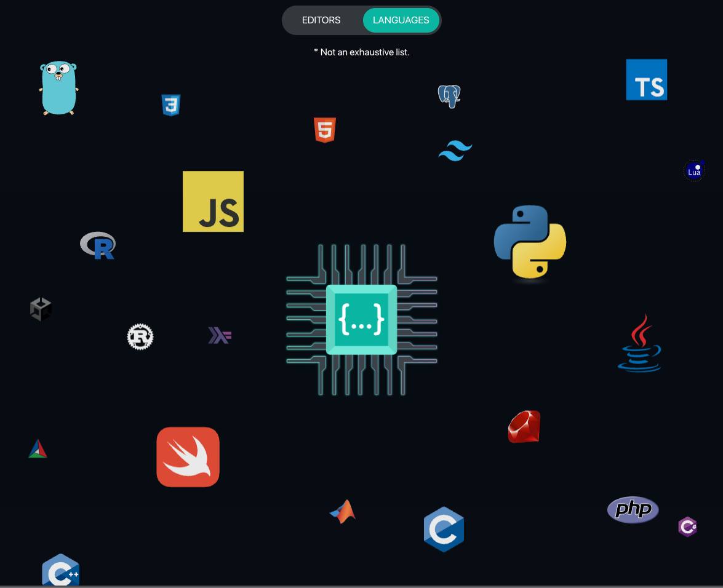Viewport: 723px width, 588px height.
Task: Click the CSS3 shield icon
Action: (x=171, y=105)
